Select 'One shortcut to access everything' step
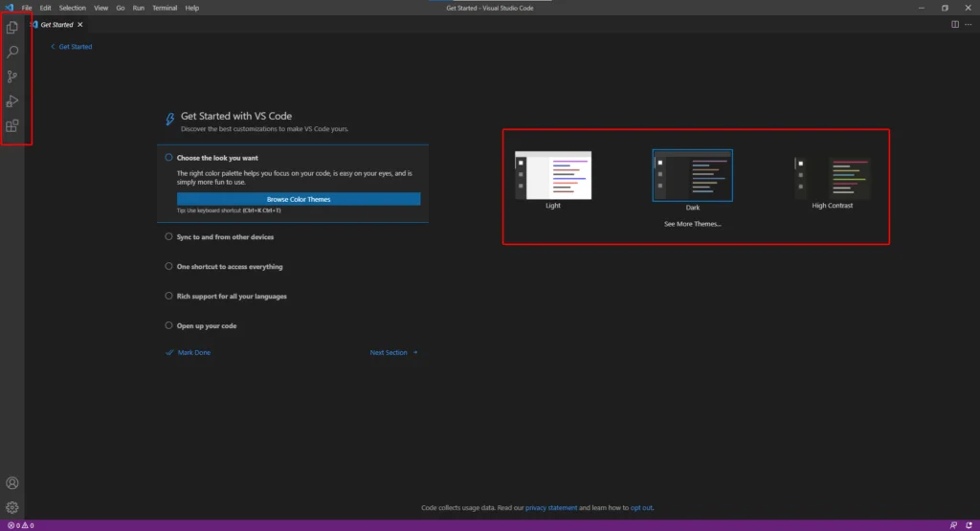Screen dimensions: 980x531 230,267
